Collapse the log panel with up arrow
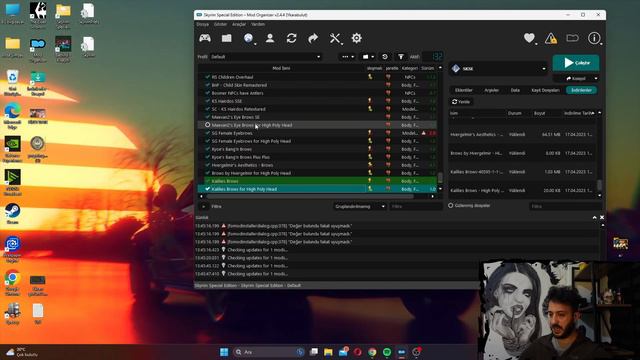This screenshot has height=360, width=640. (x=594, y=218)
